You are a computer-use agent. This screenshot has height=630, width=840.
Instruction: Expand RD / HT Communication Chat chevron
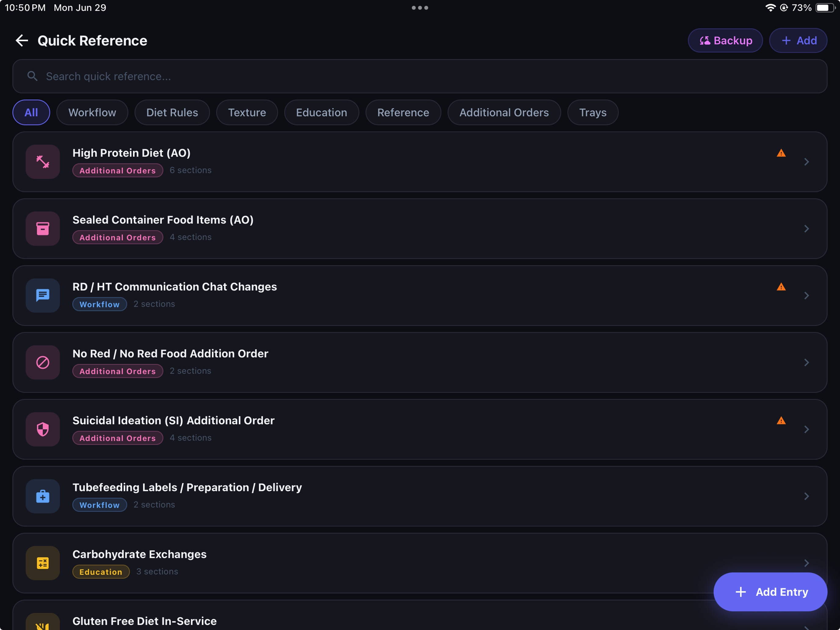coord(807,295)
